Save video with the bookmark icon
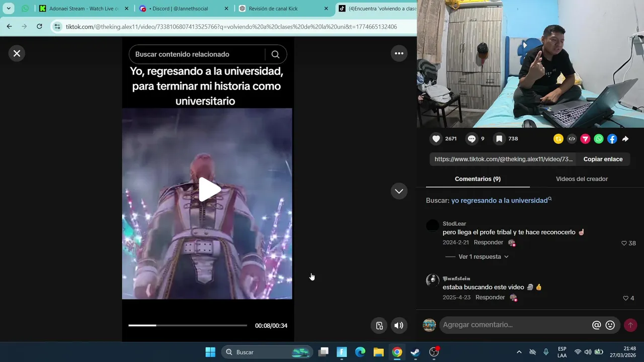The height and width of the screenshot is (362, 644). [x=499, y=139]
